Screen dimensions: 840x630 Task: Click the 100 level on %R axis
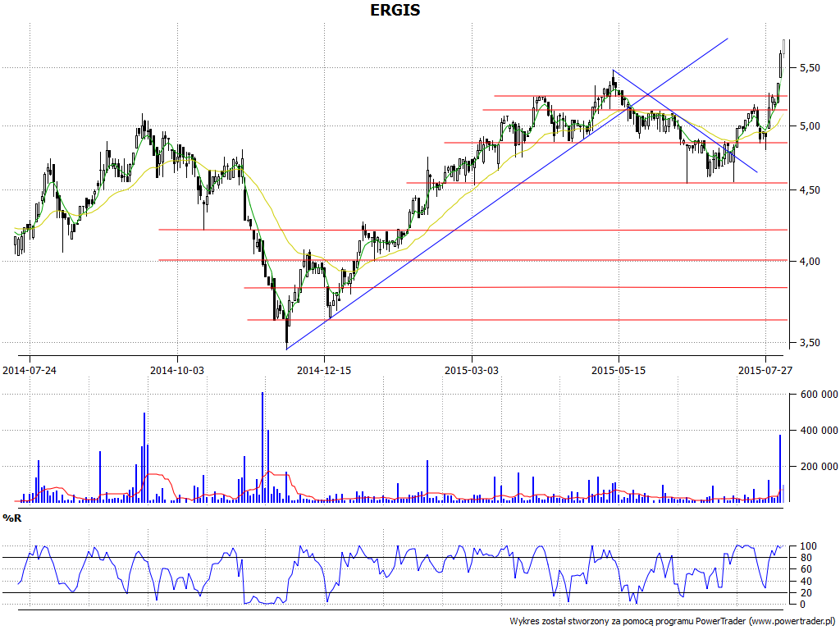(x=808, y=546)
